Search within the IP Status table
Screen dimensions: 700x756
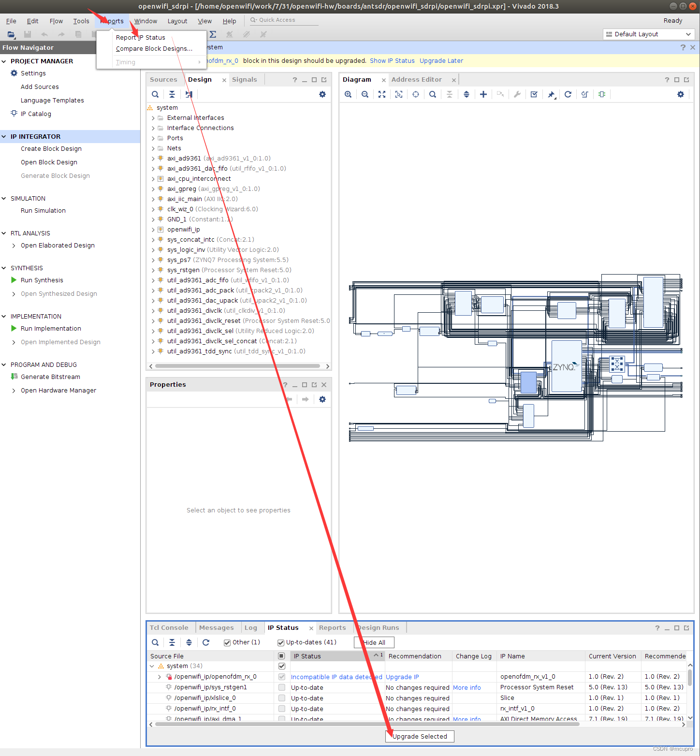(x=155, y=642)
